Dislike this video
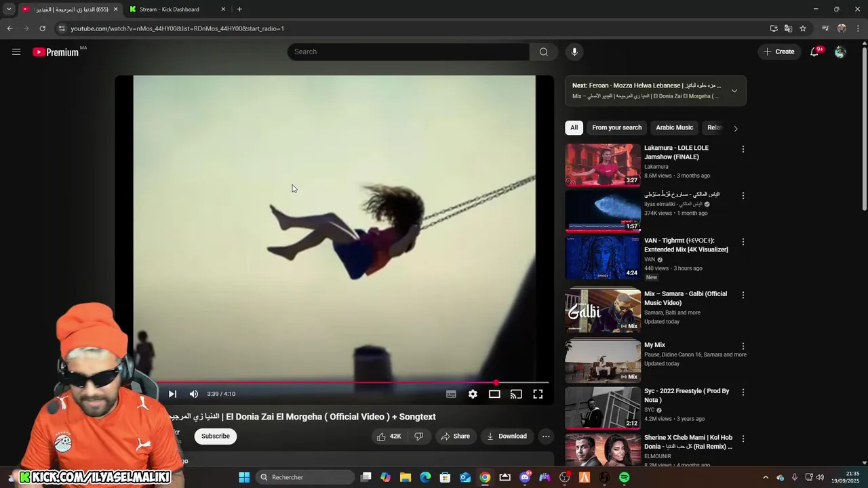 419,436
